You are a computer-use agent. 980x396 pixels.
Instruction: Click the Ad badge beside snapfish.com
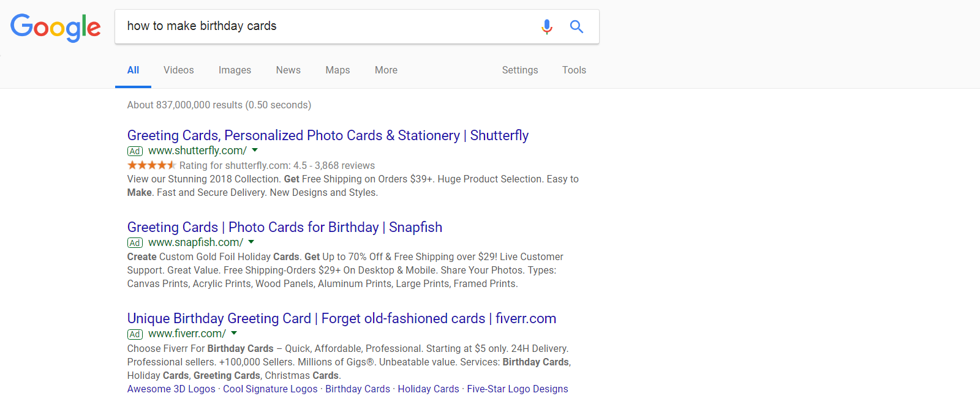click(135, 243)
